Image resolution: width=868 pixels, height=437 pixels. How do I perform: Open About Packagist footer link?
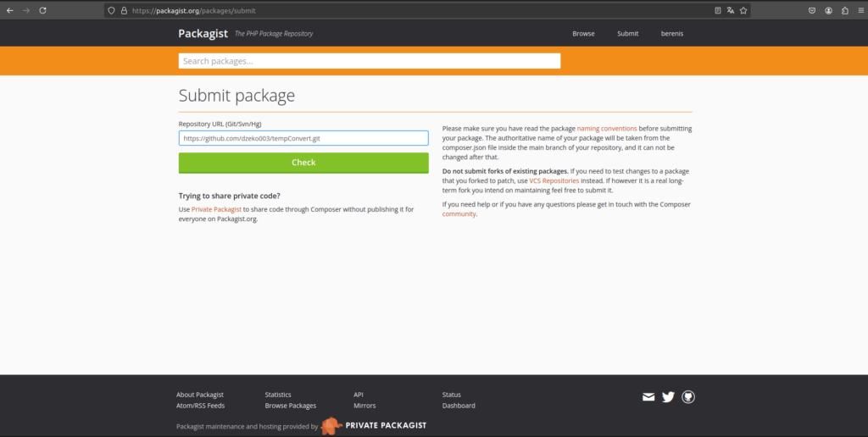(x=200, y=395)
